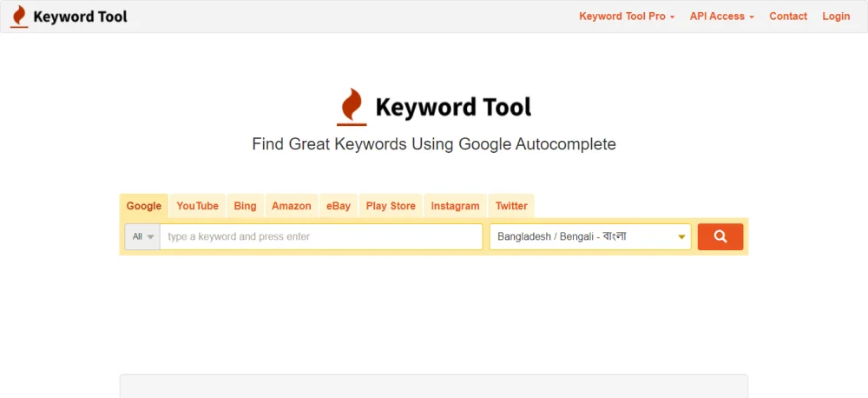Switch to the Instagram tab

pyautogui.click(x=455, y=206)
